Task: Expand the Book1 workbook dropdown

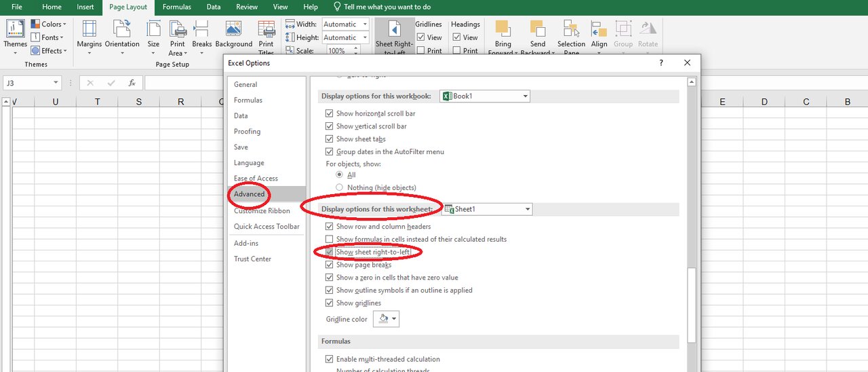Action: (525, 96)
